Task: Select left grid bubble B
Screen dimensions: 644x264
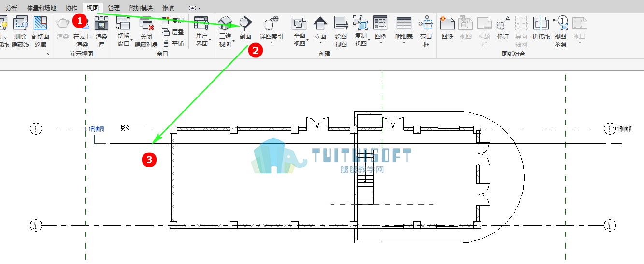Action: (35, 129)
